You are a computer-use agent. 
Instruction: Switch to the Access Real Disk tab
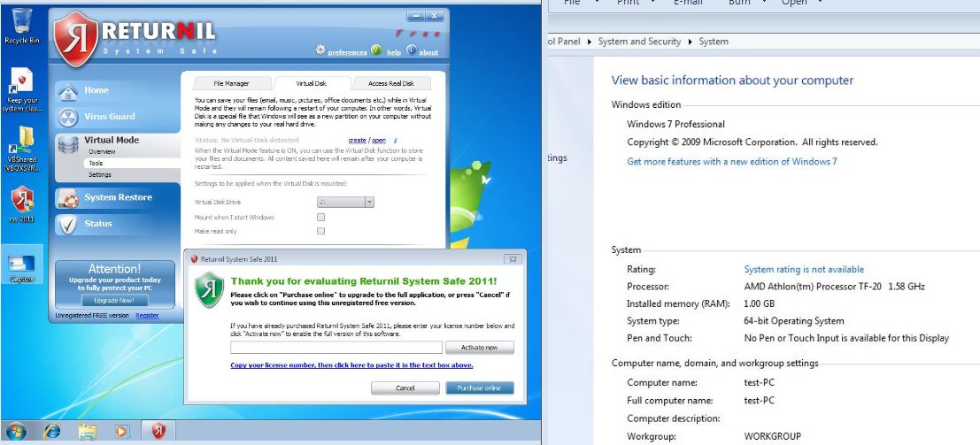(390, 84)
